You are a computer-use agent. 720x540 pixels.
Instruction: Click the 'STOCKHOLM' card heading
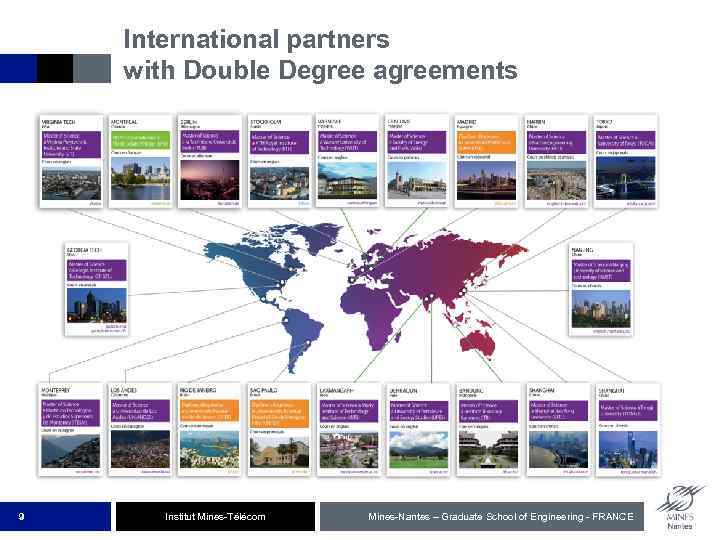267,122
